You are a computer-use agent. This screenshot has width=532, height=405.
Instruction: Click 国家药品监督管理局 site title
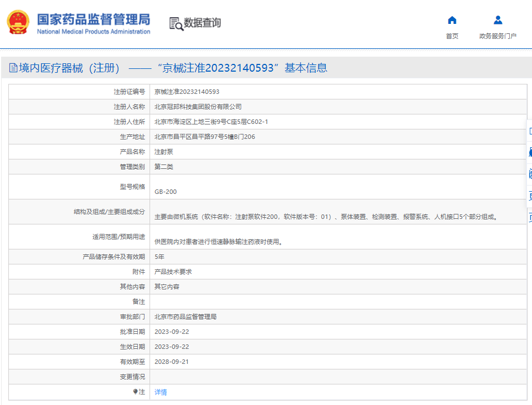click(93, 19)
